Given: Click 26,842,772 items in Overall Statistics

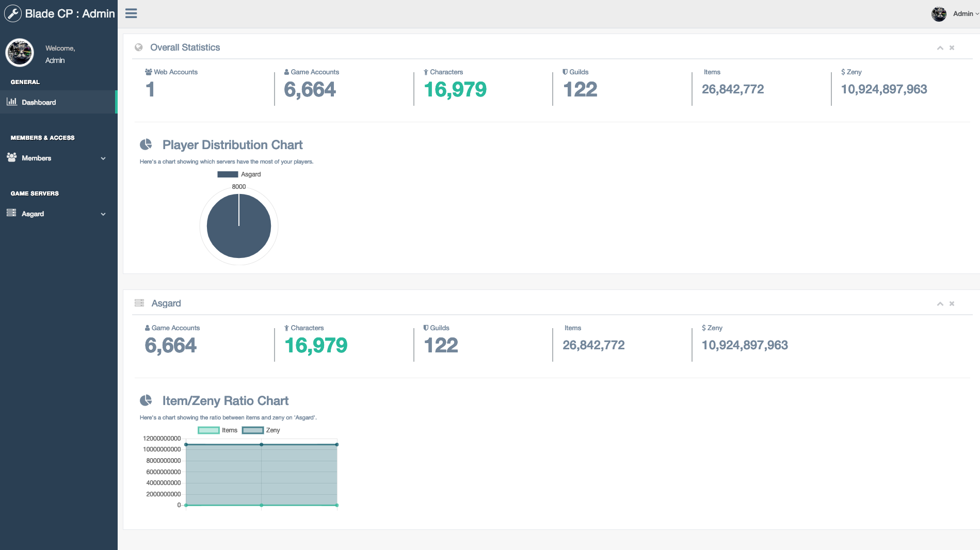Looking at the screenshot, I should click(733, 89).
